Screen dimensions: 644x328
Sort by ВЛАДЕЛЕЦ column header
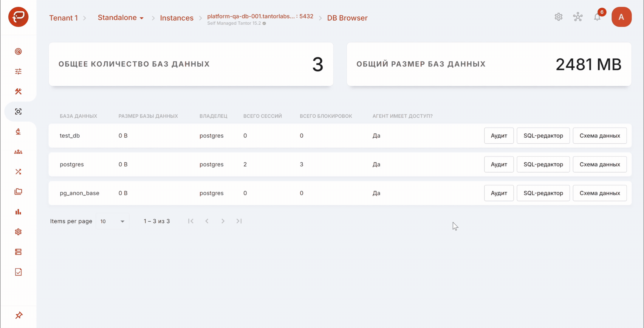pos(213,116)
